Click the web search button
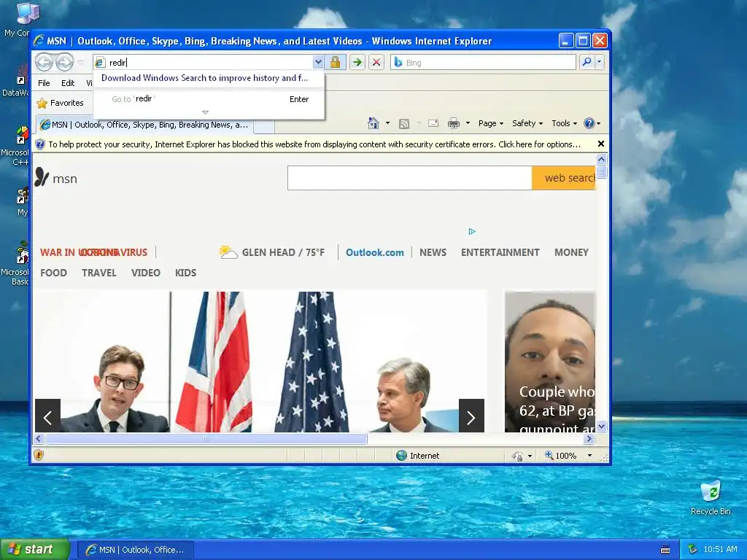This screenshot has width=747, height=560. [x=564, y=178]
